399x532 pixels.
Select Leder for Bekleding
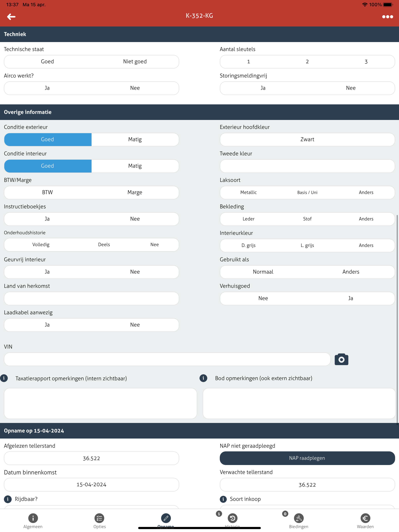click(x=249, y=219)
